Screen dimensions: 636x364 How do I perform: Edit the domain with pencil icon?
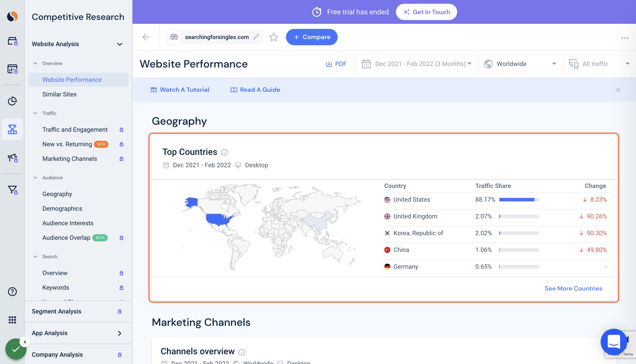(x=256, y=37)
